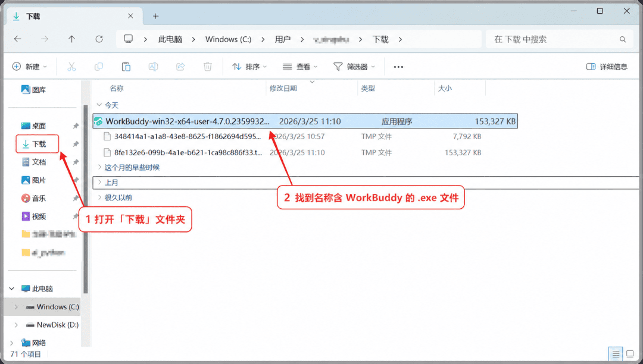Open the 排序 sort dropdown

(x=249, y=67)
